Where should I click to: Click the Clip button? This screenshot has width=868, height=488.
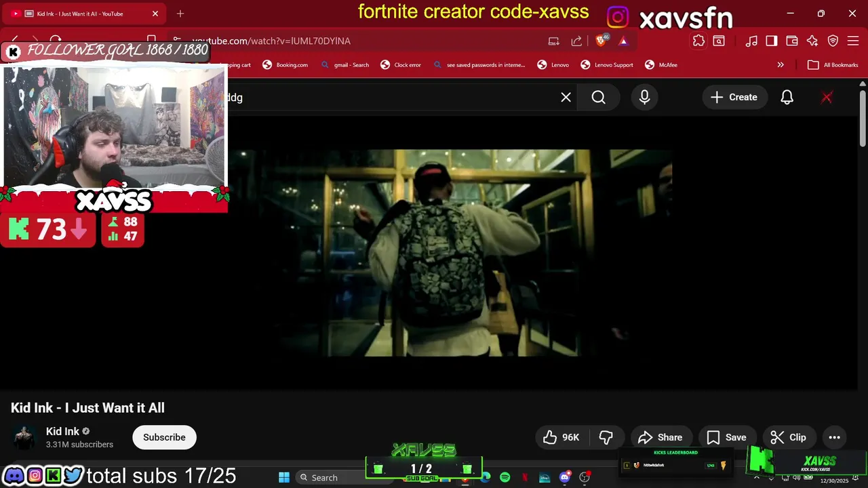[x=789, y=437]
